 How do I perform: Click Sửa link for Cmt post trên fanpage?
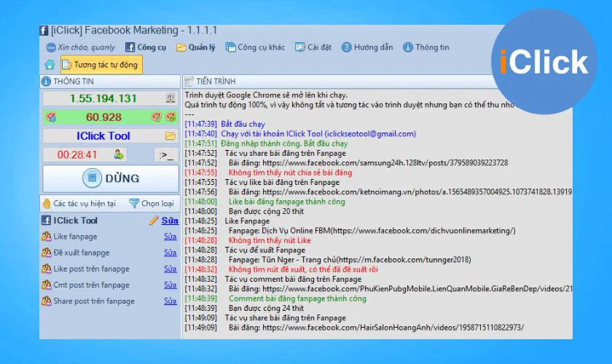pos(170,285)
